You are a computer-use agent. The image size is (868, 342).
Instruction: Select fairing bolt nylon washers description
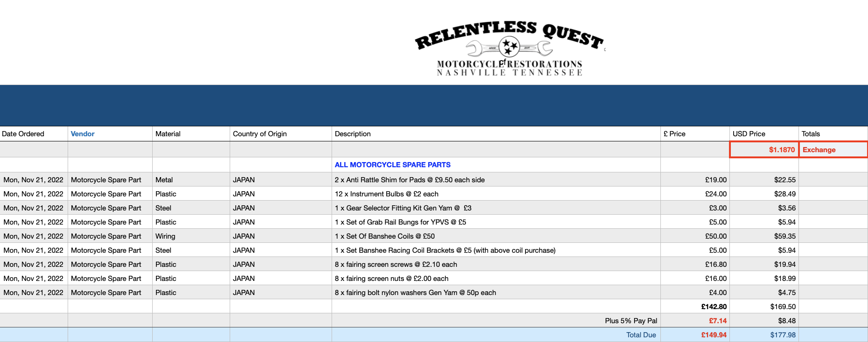(496, 293)
